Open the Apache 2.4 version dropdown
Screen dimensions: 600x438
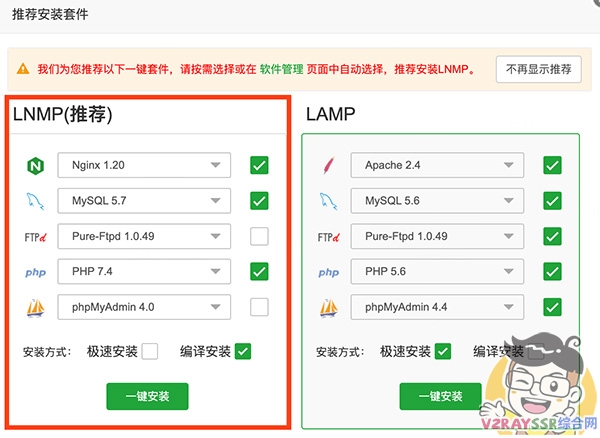point(437,165)
